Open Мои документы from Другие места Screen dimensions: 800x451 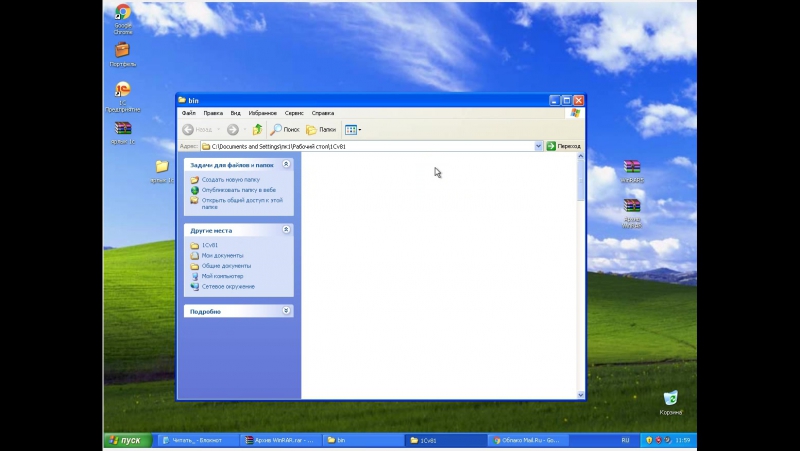pos(222,255)
